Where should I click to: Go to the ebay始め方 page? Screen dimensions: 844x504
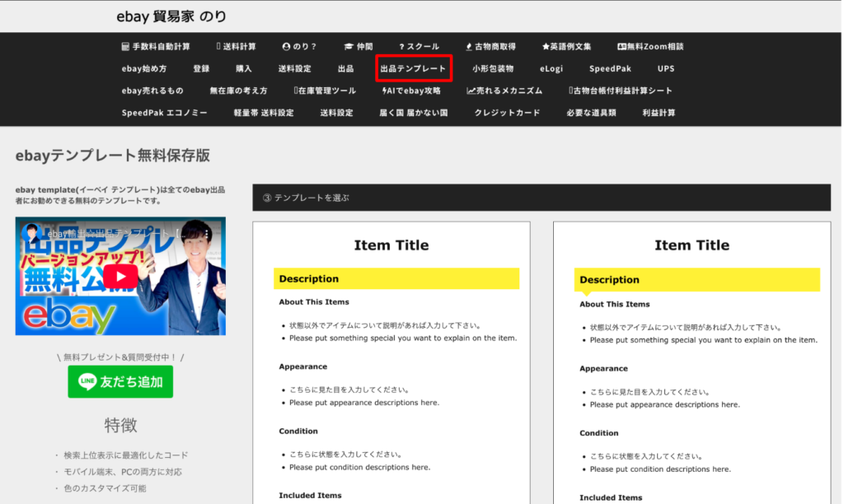tap(144, 69)
